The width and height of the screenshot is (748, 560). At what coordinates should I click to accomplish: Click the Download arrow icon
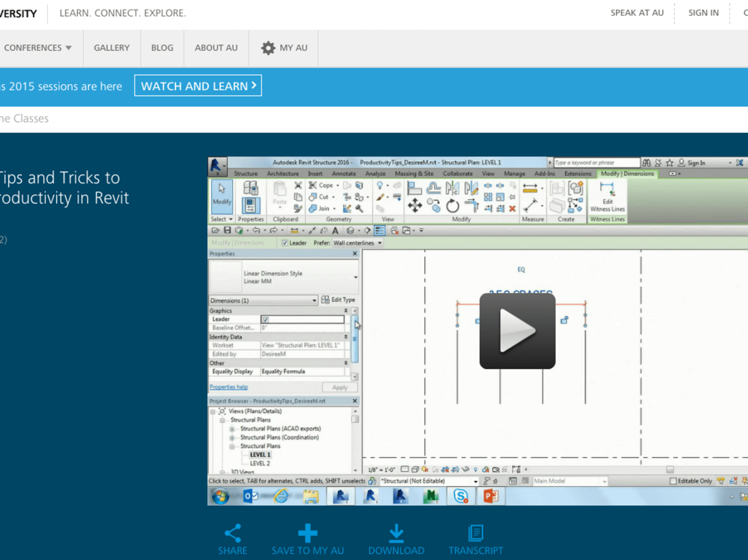[x=397, y=533]
